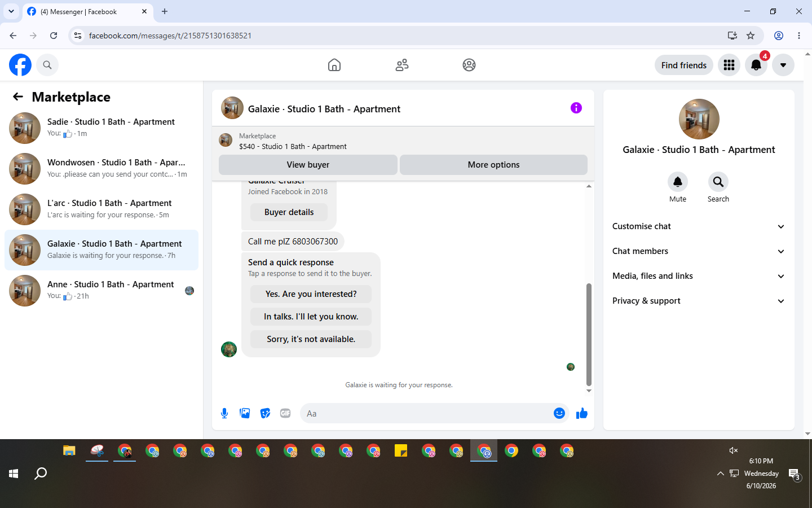Select the Messenger | Facebook browser tab
The height and width of the screenshot is (508, 812).
(87, 12)
